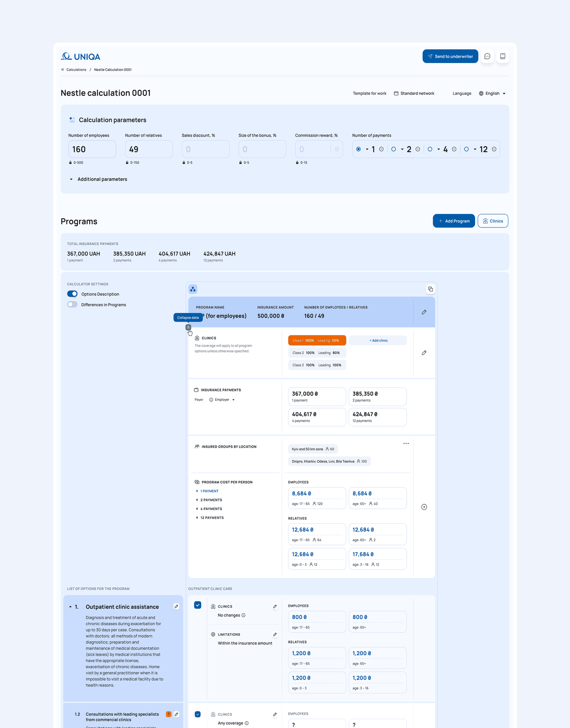Image resolution: width=570 pixels, height=728 pixels.
Task: Select the Class 2 clinic chip
Action: [317, 353]
